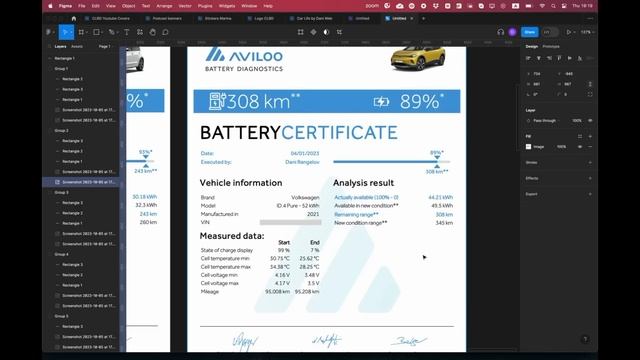
Task: Click the Align bottom icon
Action: point(580,58)
